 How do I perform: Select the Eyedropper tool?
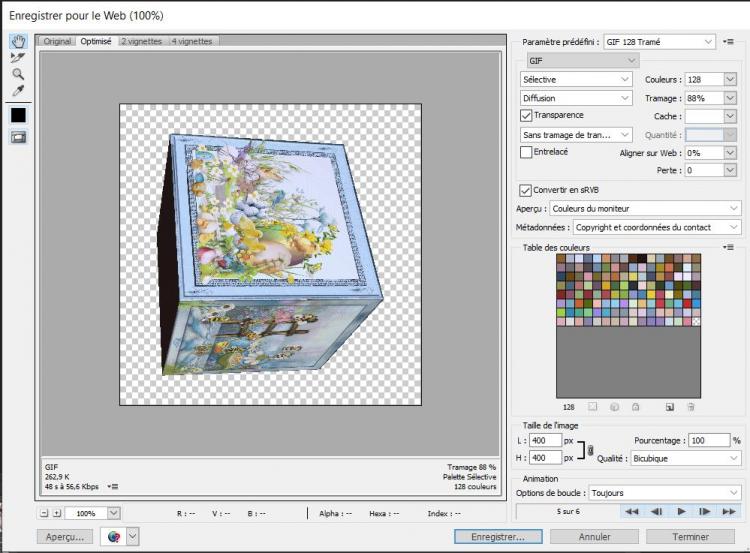tap(18, 91)
